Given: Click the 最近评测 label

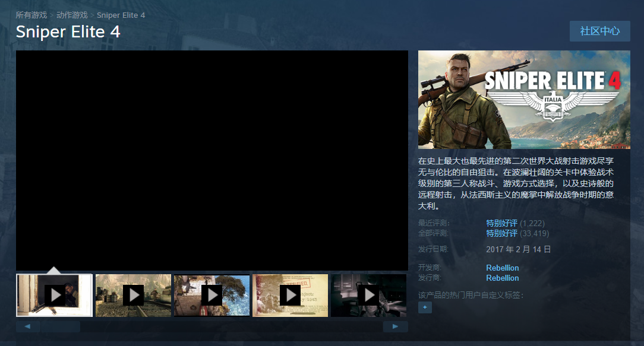Looking at the screenshot, I should pos(434,223).
